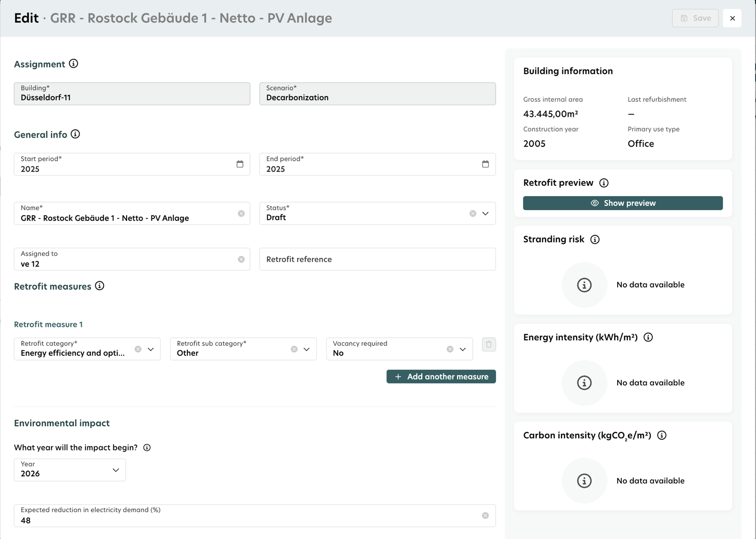Screen dimensions: 756x539
Task: Click the Assignment info icon
Action: [73, 64]
